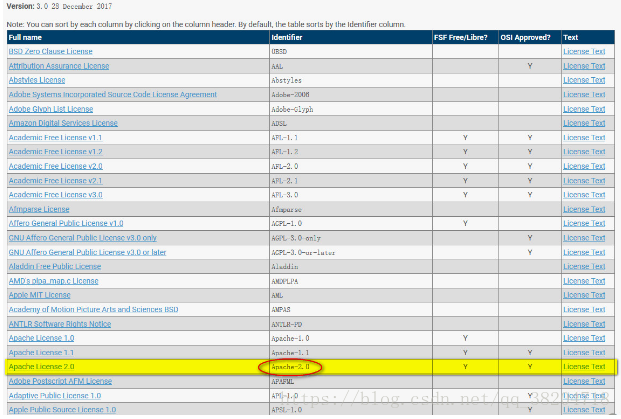
Task: Open Adobe Systems Incorporated Source Code License Agreement
Action: tap(113, 95)
